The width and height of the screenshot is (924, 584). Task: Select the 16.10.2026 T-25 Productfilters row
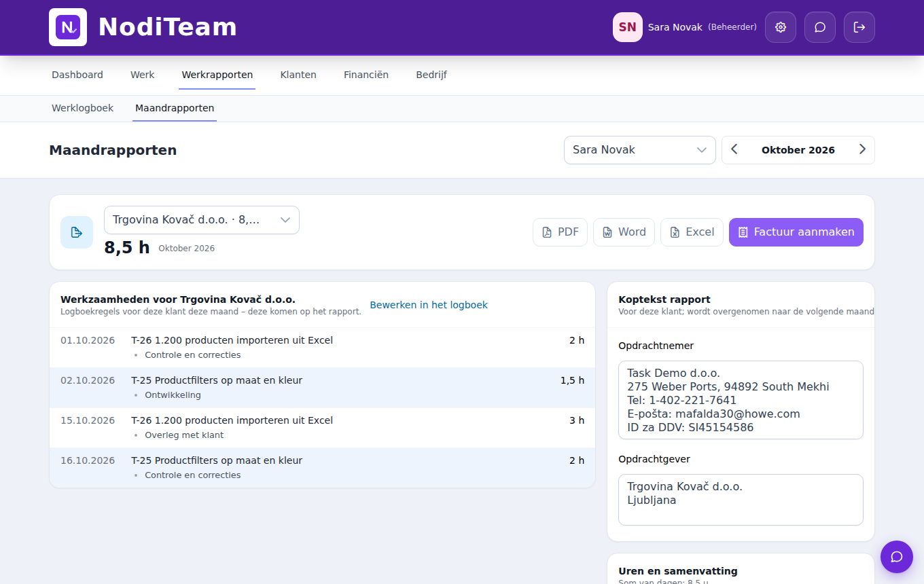pyautogui.click(x=323, y=468)
